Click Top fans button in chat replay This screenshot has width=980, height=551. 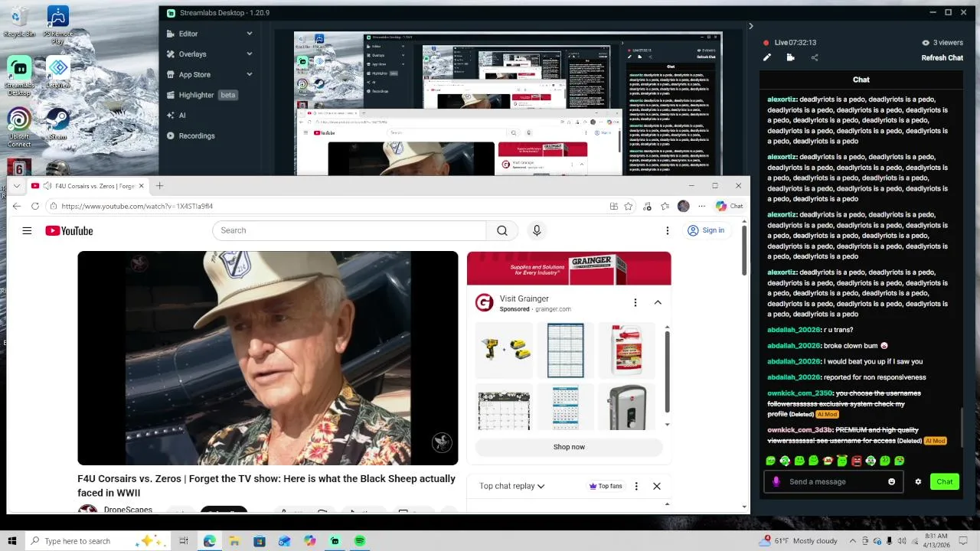[605, 486]
